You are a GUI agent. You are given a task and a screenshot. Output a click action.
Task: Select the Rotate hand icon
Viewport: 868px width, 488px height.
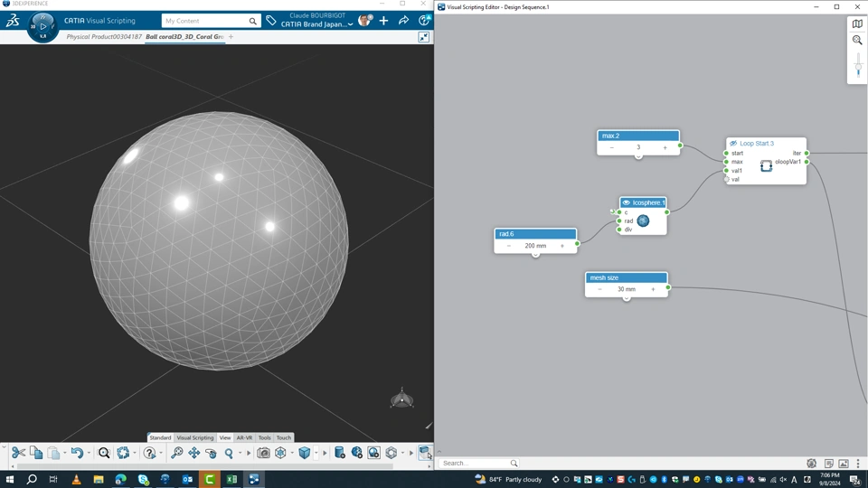(211, 453)
